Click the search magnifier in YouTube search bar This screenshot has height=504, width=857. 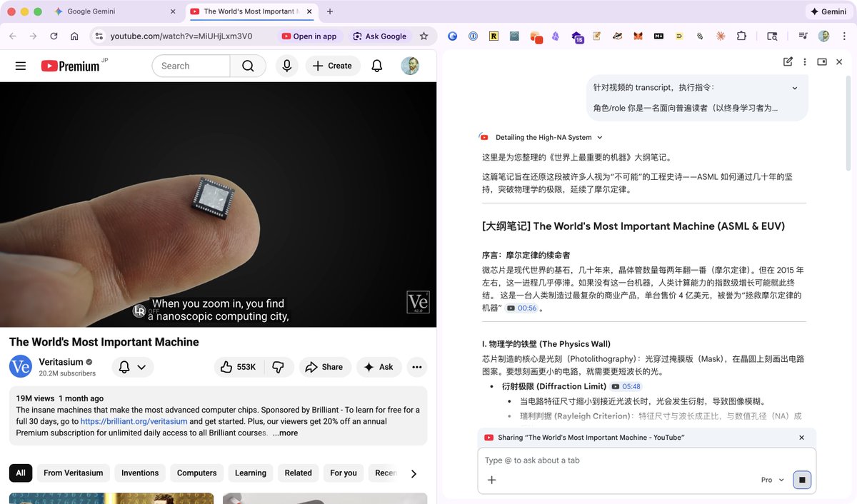point(248,65)
